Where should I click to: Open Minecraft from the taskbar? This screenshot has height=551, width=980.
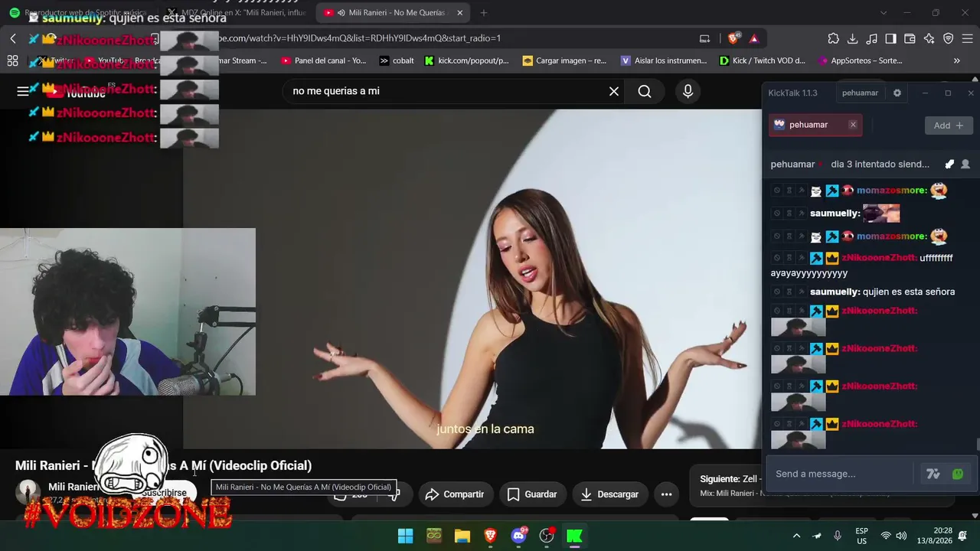(434, 536)
